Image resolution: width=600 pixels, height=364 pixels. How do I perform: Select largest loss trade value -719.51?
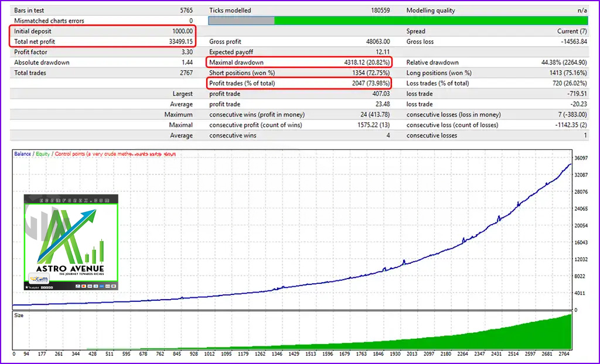coord(577,94)
